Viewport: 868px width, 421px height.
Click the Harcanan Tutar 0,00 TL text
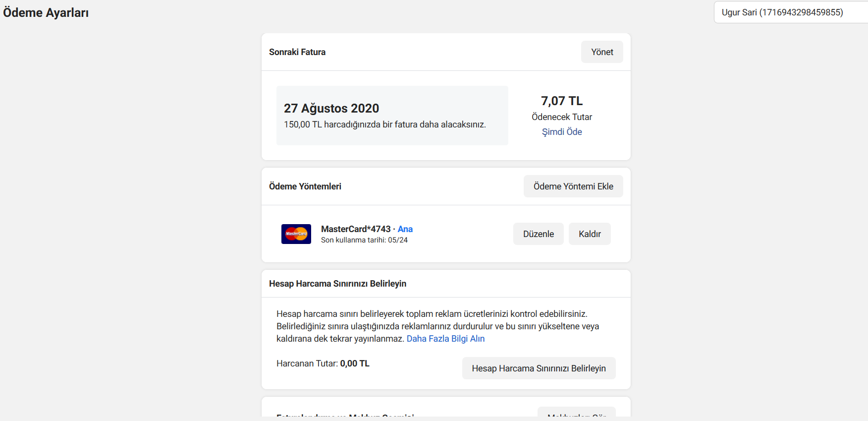[x=323, y=363]
